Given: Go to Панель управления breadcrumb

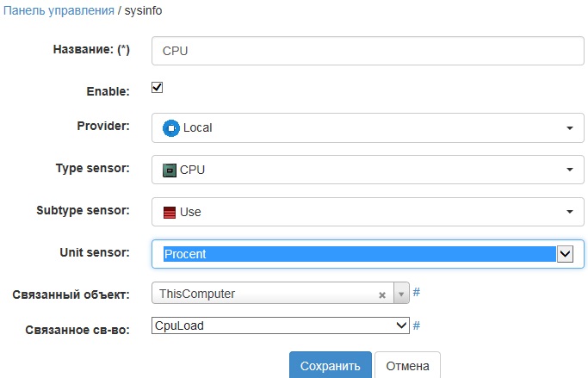Looking at the screenshot, I should coord(59,11).
